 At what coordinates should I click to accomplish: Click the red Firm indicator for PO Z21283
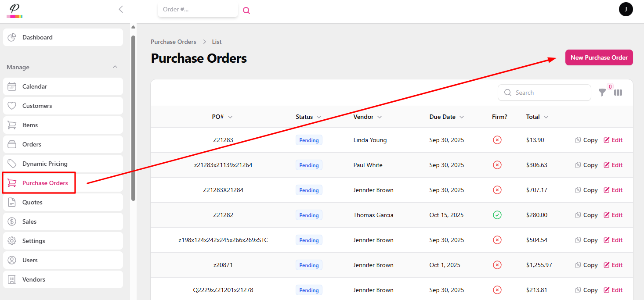(497, 139)
